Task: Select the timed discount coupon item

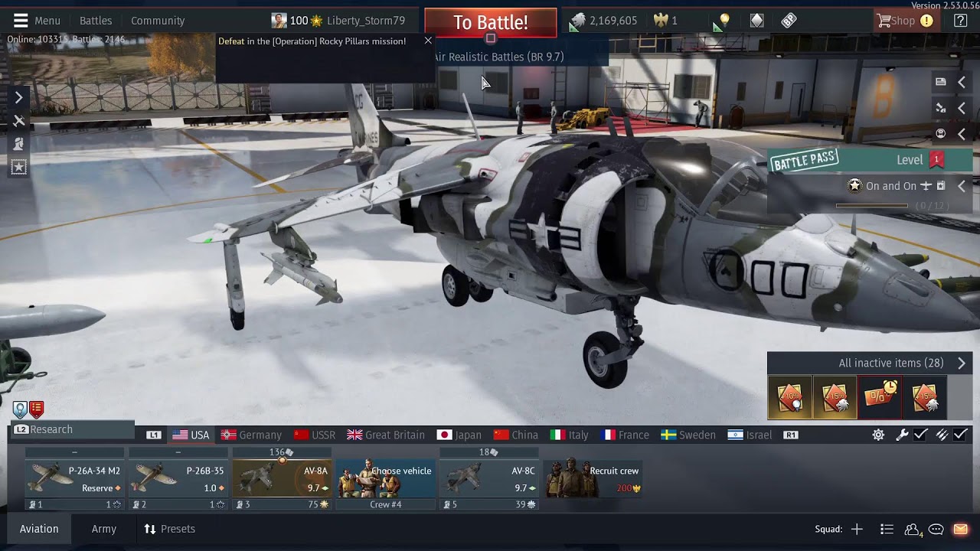Action: pos(880,398)
